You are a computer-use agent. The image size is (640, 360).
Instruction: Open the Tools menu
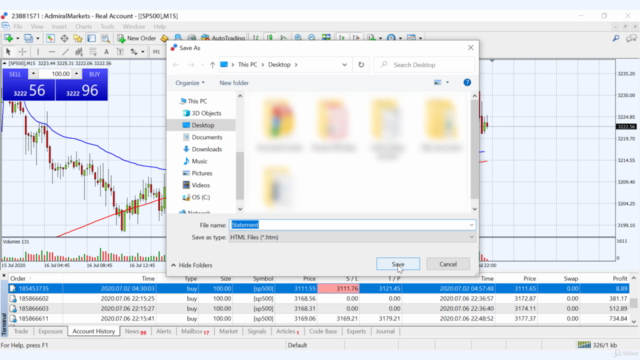107,27
